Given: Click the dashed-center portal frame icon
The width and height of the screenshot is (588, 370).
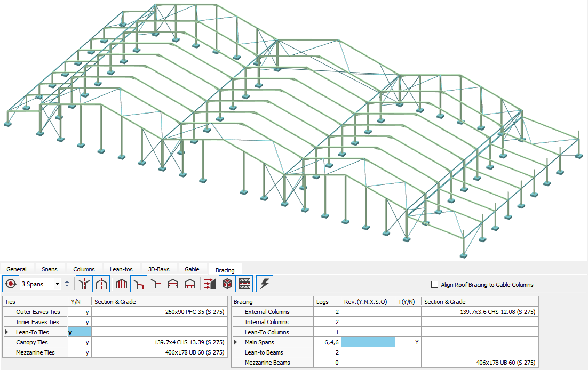Looking at the screenshot, I should pyautogui.click(x=101, y=284).
